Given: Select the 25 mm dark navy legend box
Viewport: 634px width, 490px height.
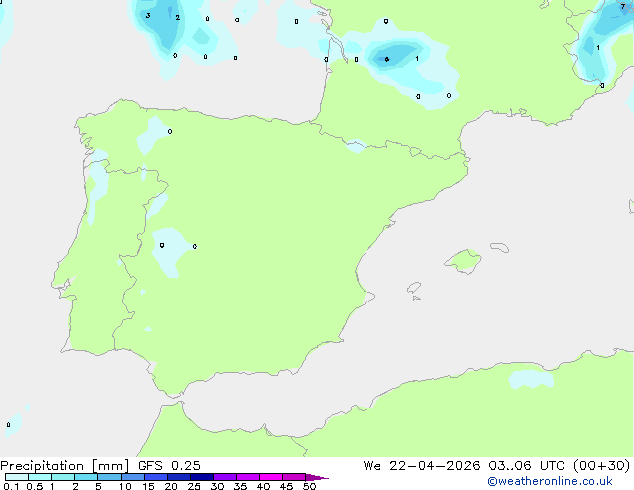Looking at the screenshot, I should point(202,477).
